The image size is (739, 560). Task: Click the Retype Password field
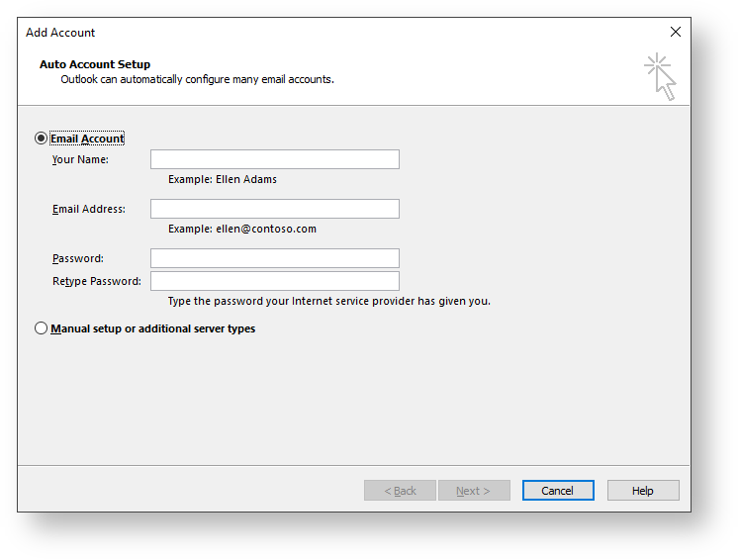pos(275,281)
